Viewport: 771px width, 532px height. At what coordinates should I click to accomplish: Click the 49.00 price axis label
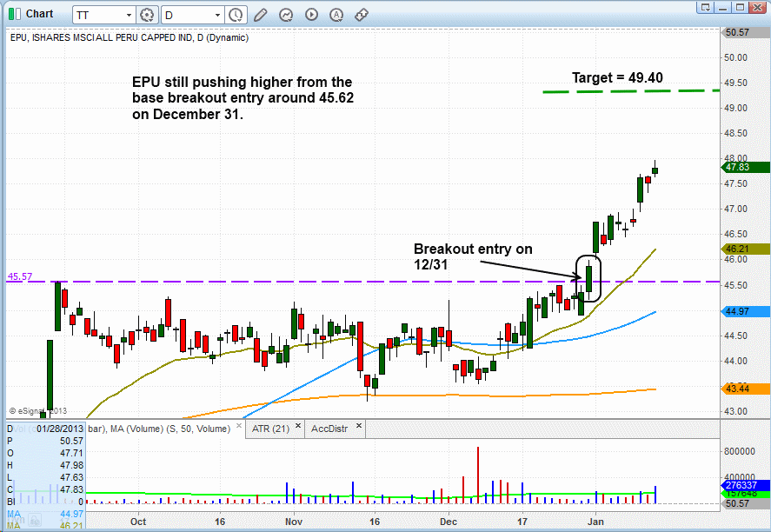[x=735, y=108]
